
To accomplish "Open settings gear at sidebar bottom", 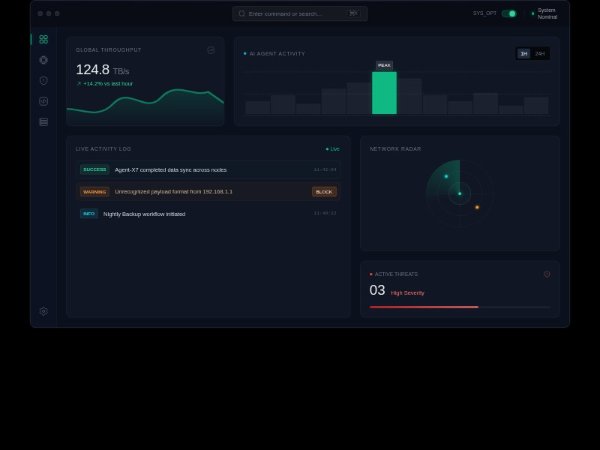I will (x=43, y=311).
